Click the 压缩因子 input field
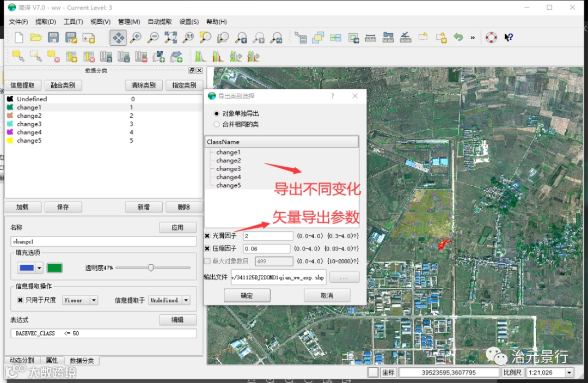 click(268, 248)
